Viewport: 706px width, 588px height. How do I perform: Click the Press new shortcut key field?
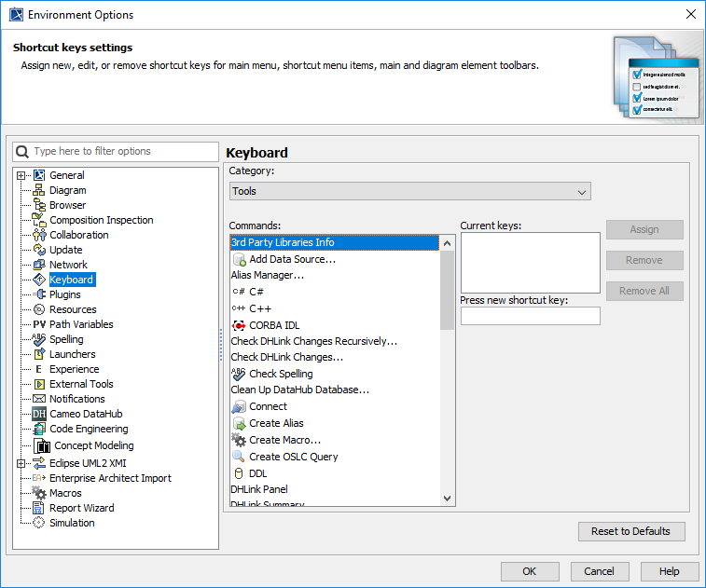pyautogui.click(x=531, y=316)
